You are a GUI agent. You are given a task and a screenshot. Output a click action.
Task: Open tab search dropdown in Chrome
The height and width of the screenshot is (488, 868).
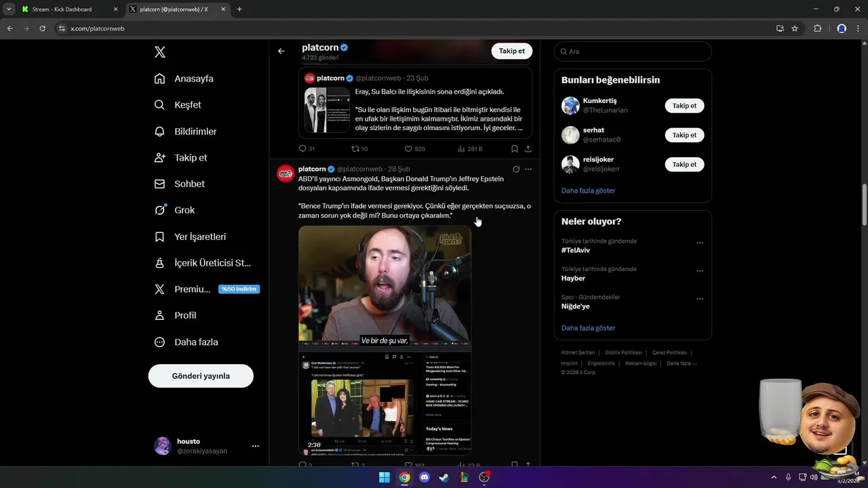pyautogui.click(x=8, y=9)
